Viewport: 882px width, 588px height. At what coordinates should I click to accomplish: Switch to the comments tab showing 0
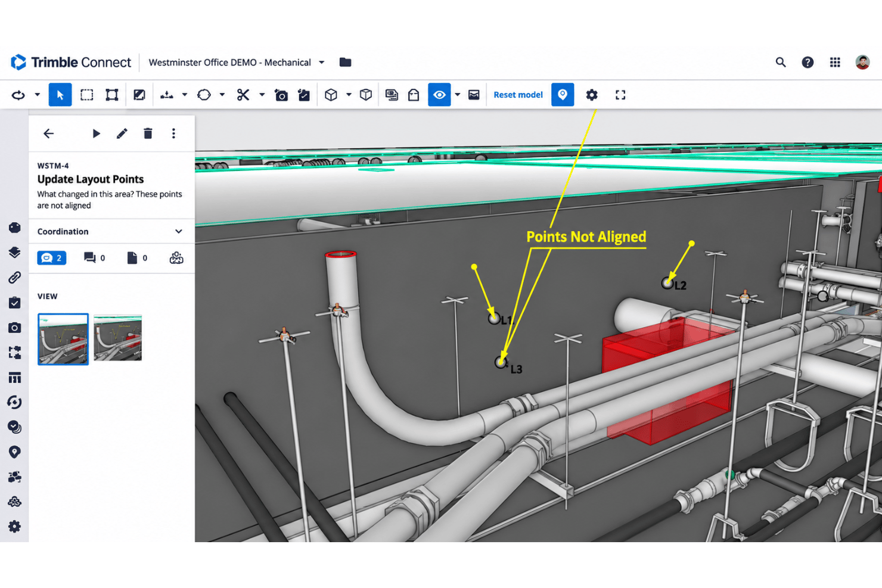click(x=94, y=257)
